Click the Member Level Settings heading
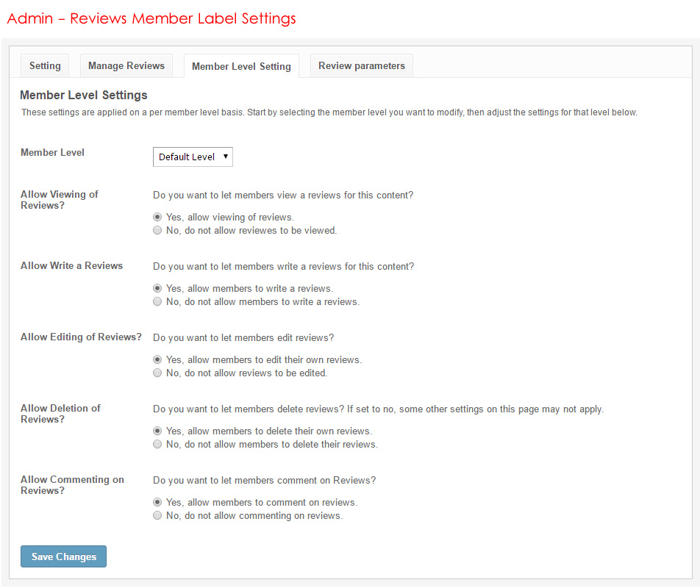 click(84, 95)
